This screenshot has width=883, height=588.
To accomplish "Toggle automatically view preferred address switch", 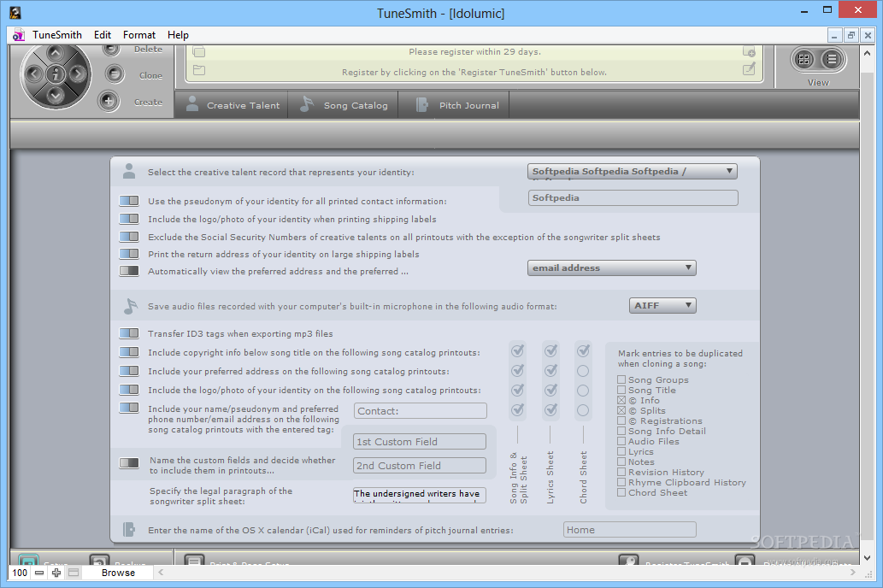I will click(129, 271).
